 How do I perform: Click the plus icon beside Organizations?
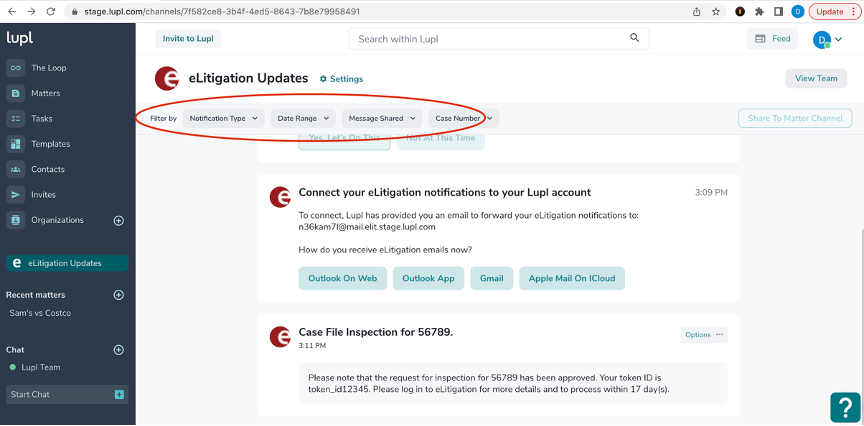point(118,220)
